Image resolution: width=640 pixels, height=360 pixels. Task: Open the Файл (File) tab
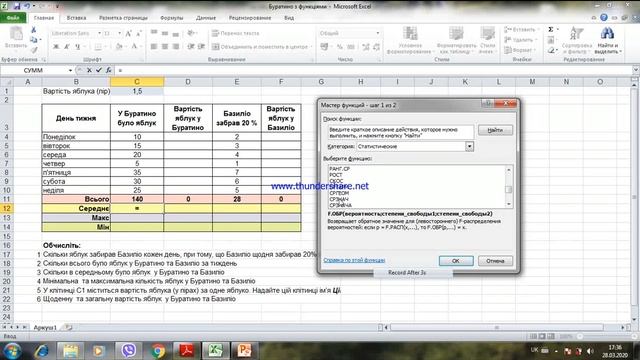(13, 18)
